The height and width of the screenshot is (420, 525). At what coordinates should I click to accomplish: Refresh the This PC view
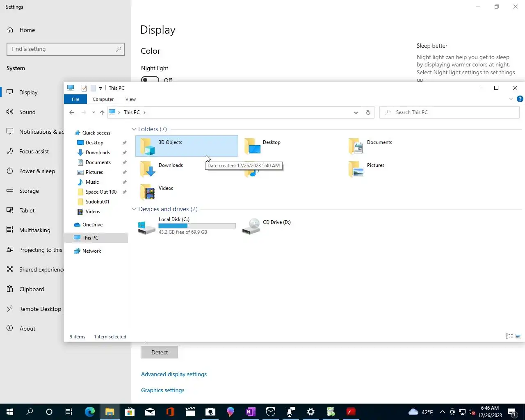click(x=368, y=112)
